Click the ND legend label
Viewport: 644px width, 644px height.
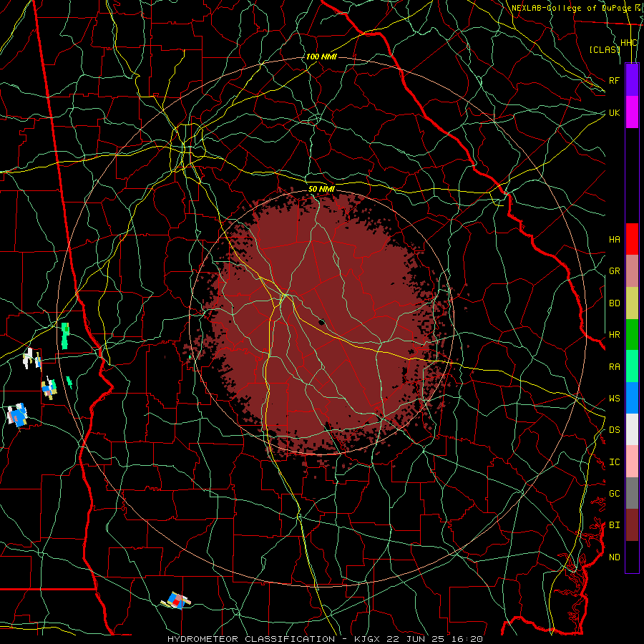click(x=614, y=557)
